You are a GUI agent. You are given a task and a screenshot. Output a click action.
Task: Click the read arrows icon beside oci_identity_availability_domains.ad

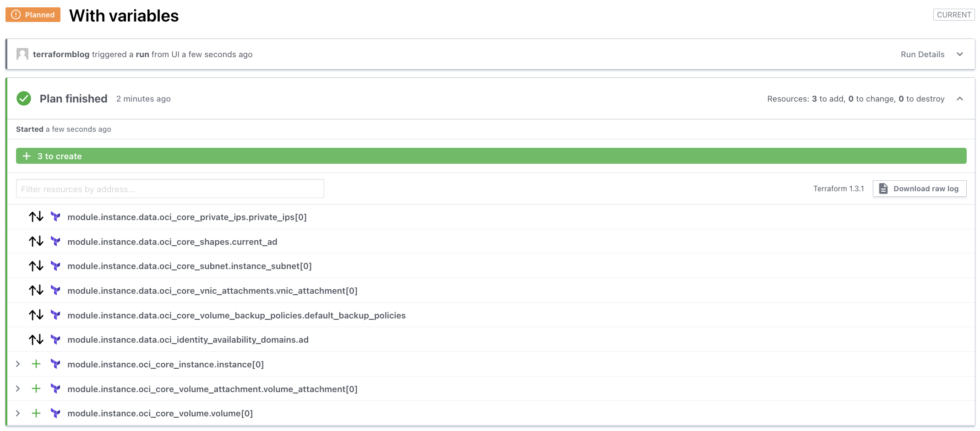36,339
